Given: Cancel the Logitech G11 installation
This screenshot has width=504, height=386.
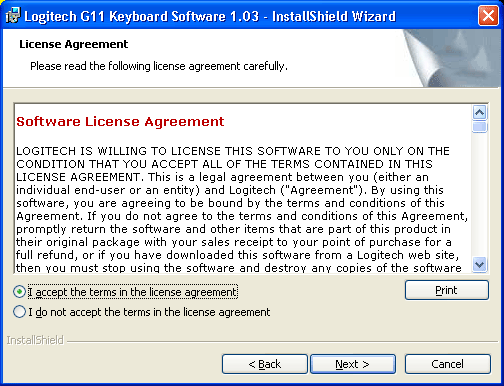Looking at the screenshot, I should tap(447, 364).
